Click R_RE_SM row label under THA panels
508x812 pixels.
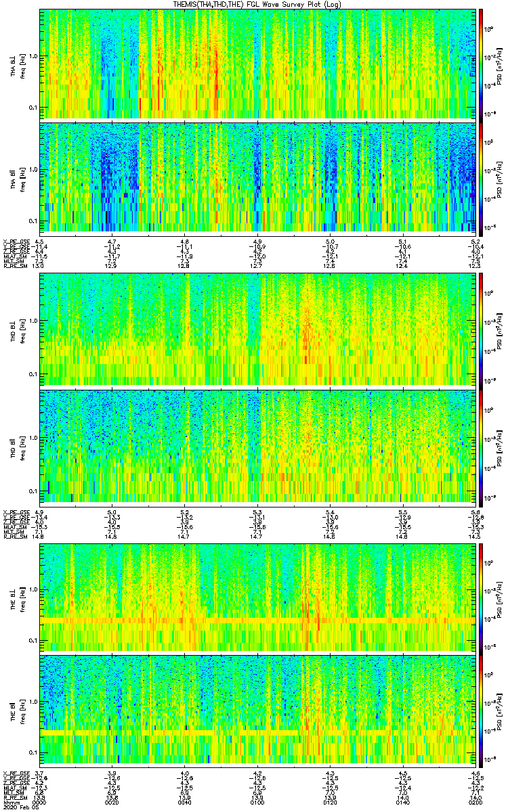pyautogui.click(x=16, y=267)
